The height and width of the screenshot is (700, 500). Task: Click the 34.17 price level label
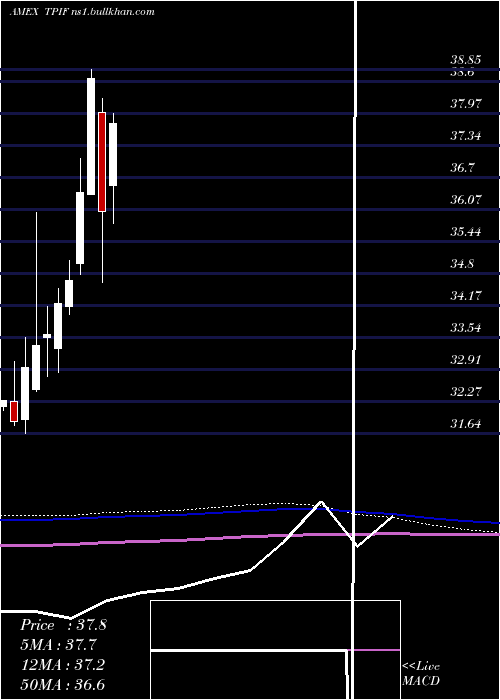tap(466, 296)
